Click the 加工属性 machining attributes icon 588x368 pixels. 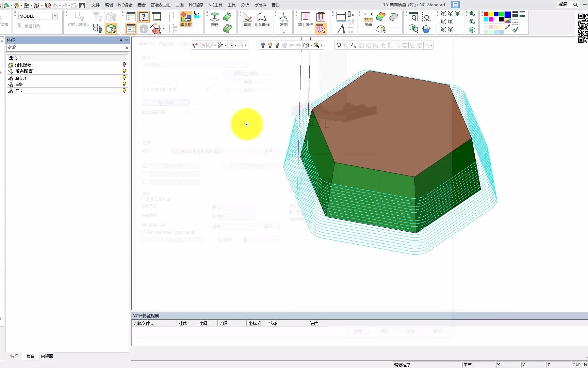click(305, 19)
